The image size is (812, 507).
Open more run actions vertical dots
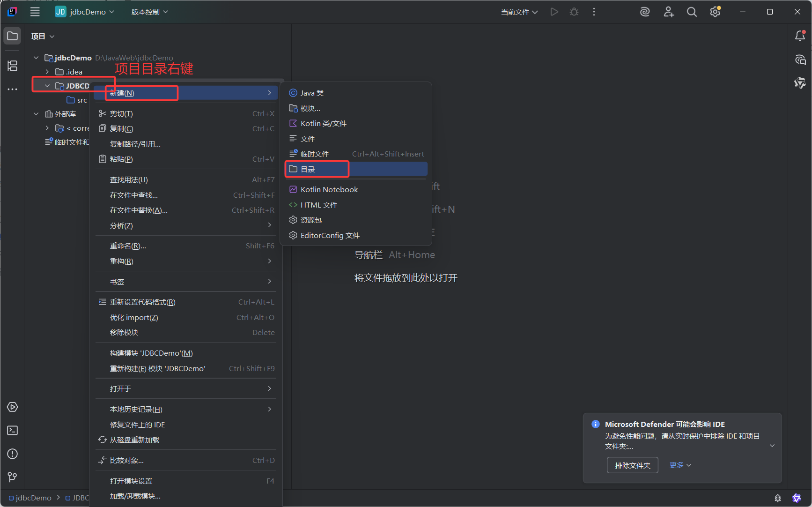[594, 12]
